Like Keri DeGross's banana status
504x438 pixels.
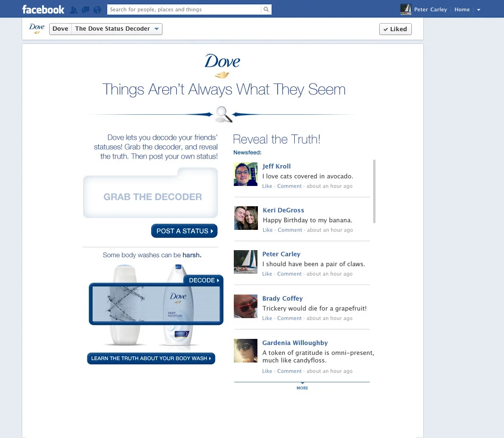(x=267, y=230)
